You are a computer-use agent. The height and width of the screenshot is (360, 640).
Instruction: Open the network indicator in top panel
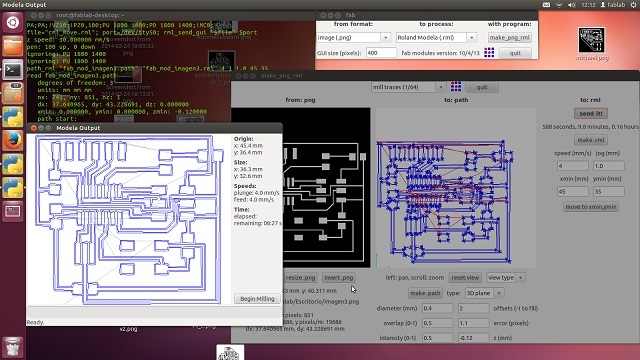(559, 4)
